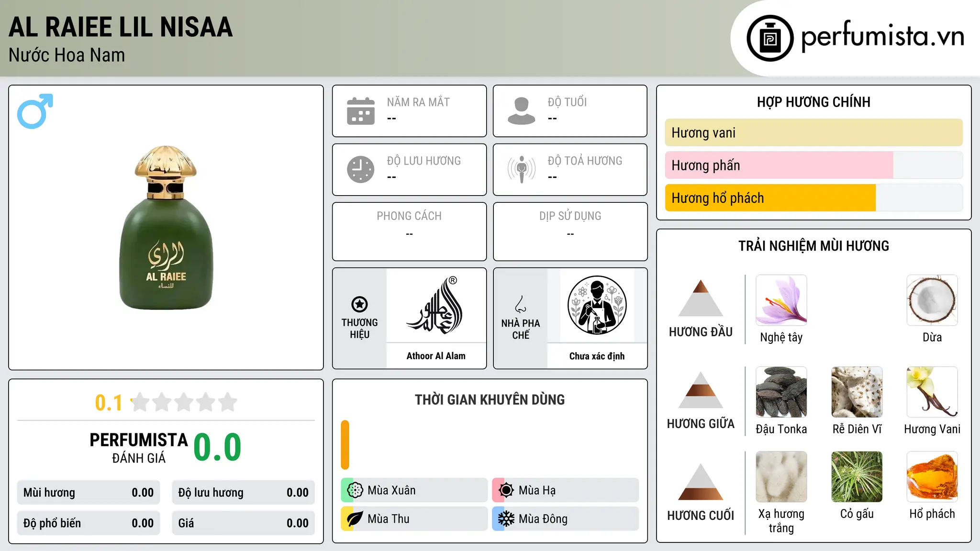980x551 pixels.
Task: Click the Dịp sử dụng info card
Action: pyautogui.click(x=570, y=231)
